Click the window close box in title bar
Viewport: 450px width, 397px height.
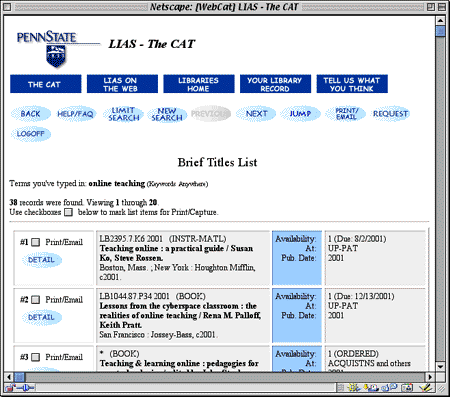point(7,7)
